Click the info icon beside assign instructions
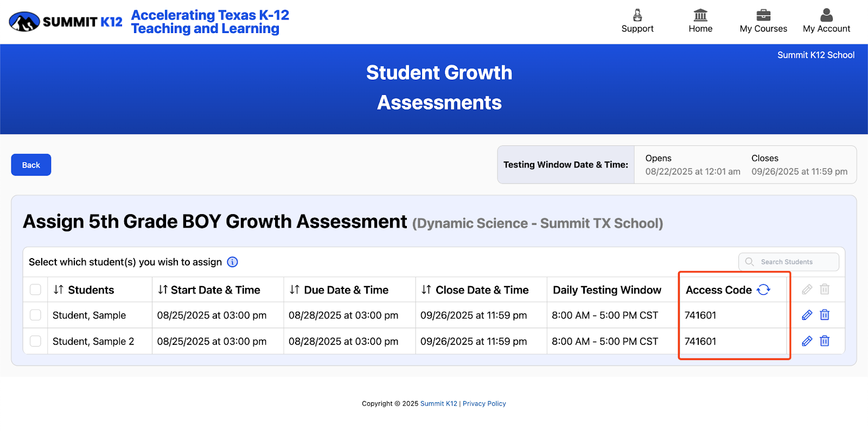Screen dimensions: 868x431 [232, 262]
